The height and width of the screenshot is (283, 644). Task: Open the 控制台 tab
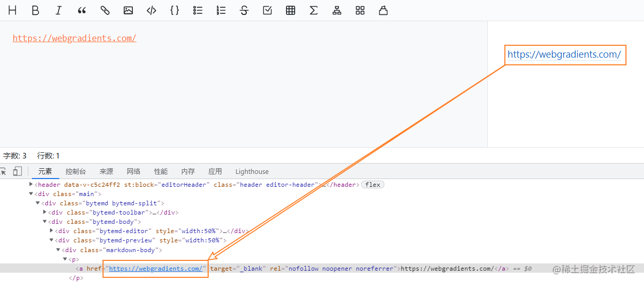tap(76, 171)
